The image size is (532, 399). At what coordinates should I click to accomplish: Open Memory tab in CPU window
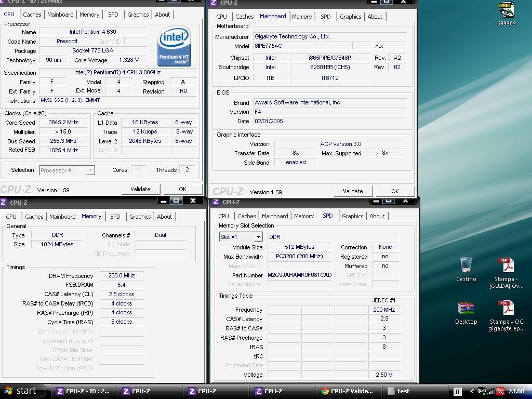pos(89,15)
